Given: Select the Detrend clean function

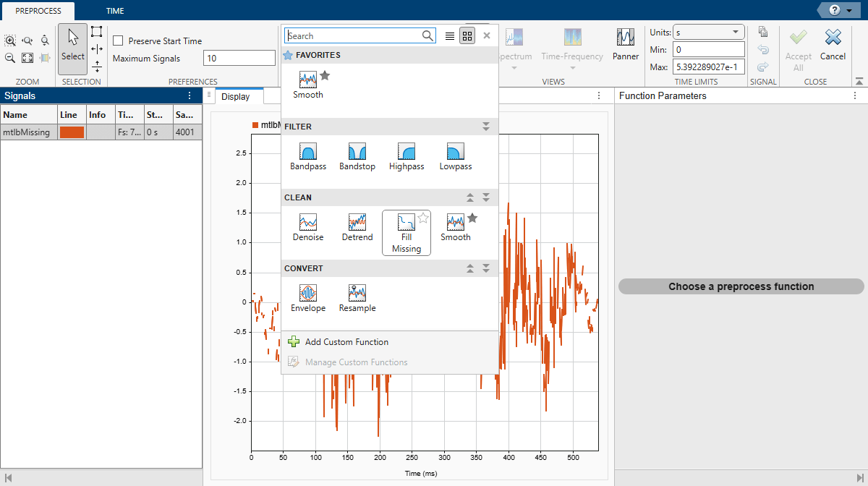Looking at the screenshot, I should pos(357,227).
